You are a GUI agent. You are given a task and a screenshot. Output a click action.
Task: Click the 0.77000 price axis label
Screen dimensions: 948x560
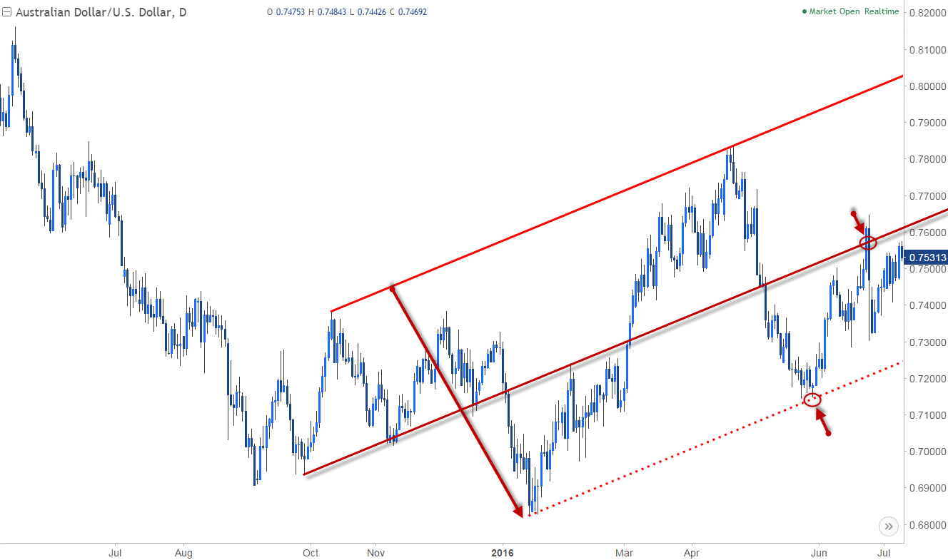pyautogui.click(x=927, y=195)
